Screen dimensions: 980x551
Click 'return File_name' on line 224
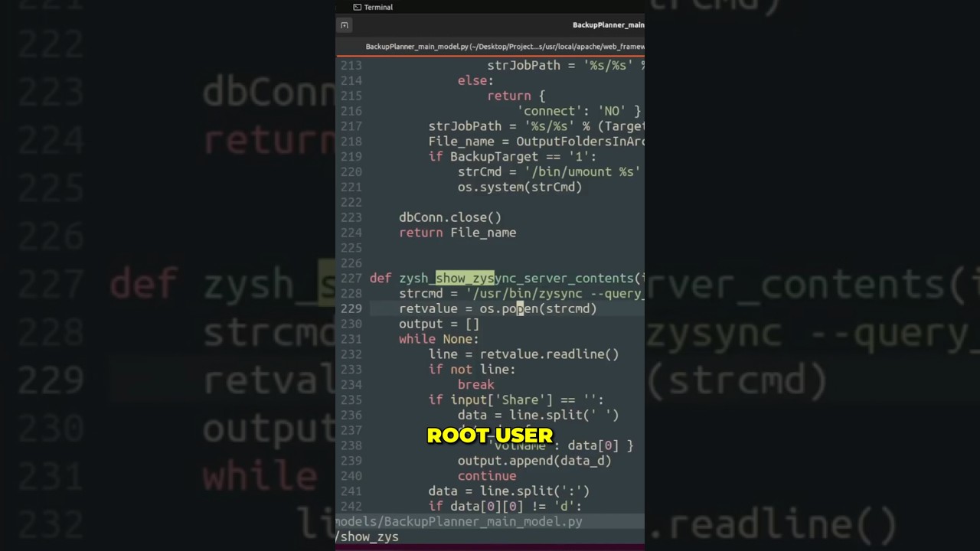point(457,233)
